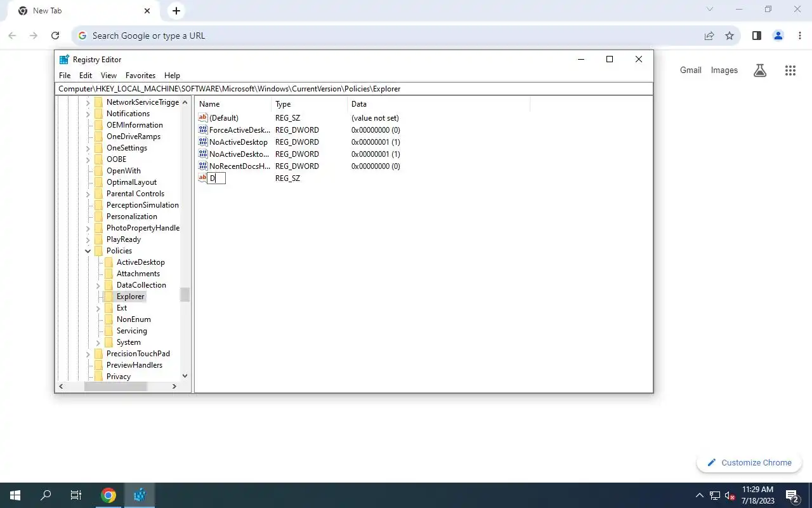Click the new value name edit box

pyautogui.click(x=216, y=178)
